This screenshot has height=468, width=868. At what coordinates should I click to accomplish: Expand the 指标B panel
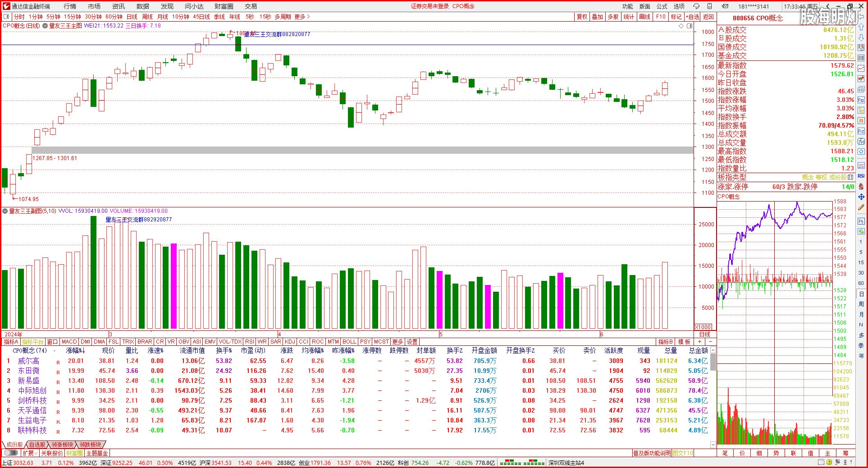coord(666,342)
